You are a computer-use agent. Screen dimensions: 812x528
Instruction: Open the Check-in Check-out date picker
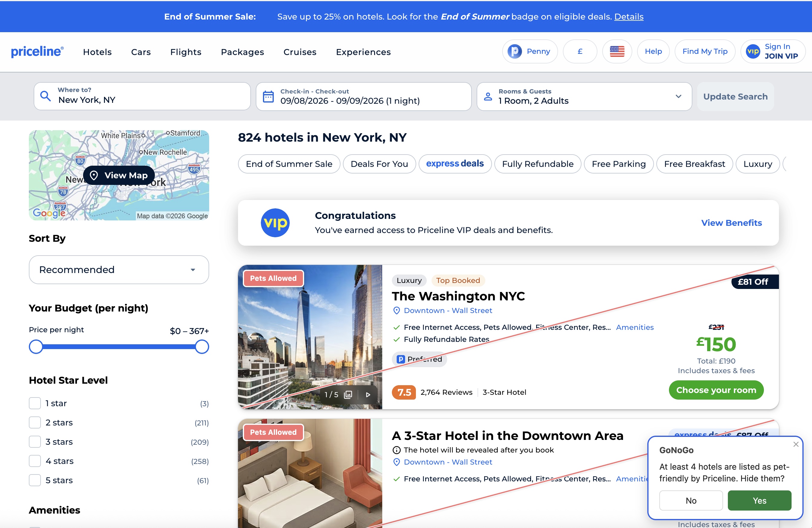[x=363, y=97]
